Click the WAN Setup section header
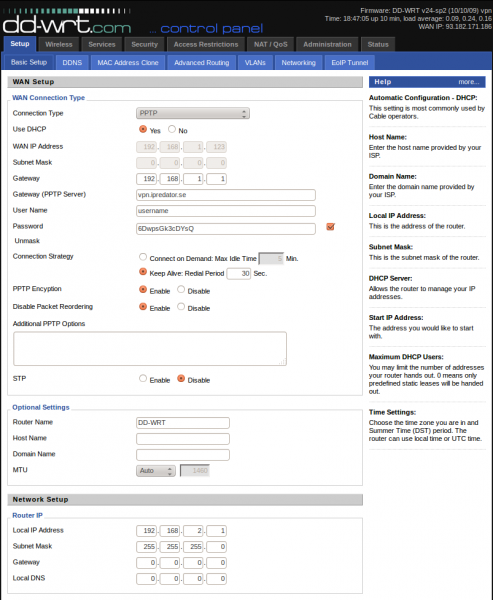Screen dimensions: 493x600 tap(185, 82)
